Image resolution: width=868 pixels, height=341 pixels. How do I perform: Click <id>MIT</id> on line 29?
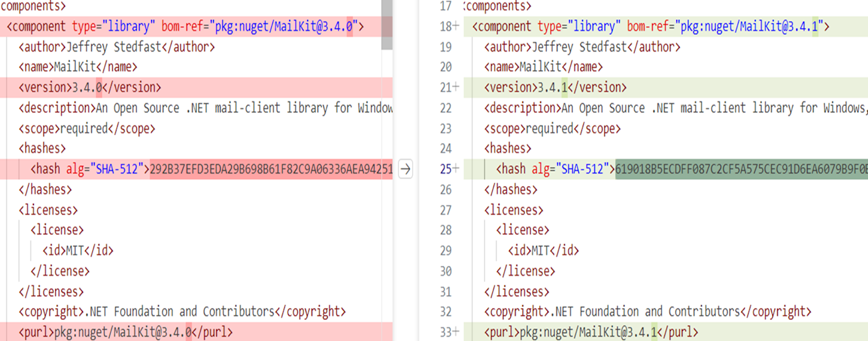tap(544, 250)
